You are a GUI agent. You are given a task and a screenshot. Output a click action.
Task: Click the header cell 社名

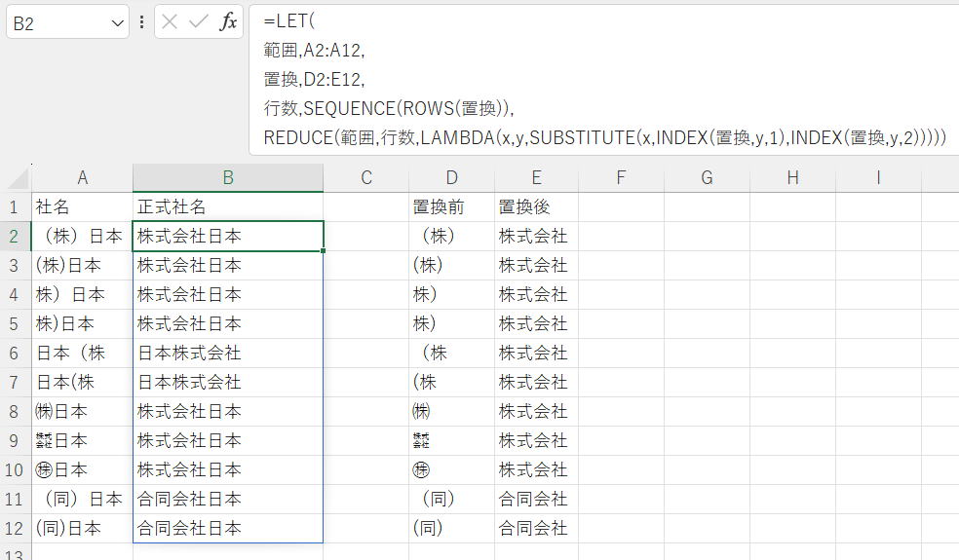tap(82, 207)
